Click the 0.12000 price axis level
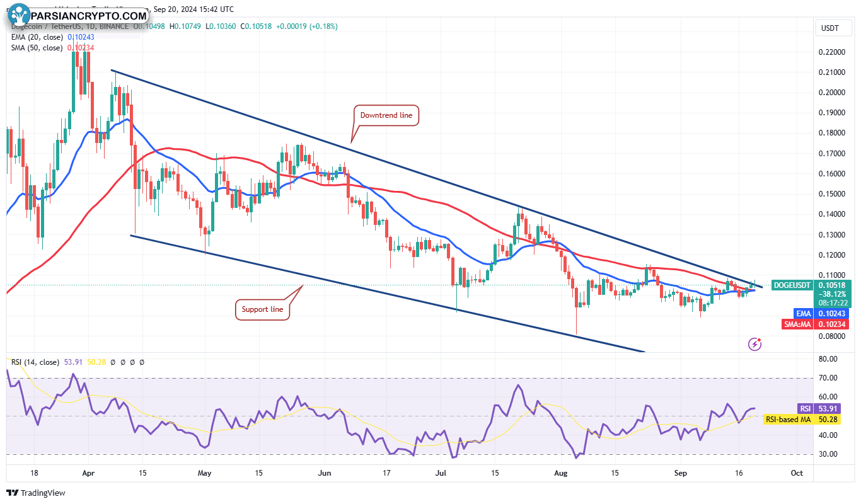This screenshot has width=861, height=504. (832, 255)
